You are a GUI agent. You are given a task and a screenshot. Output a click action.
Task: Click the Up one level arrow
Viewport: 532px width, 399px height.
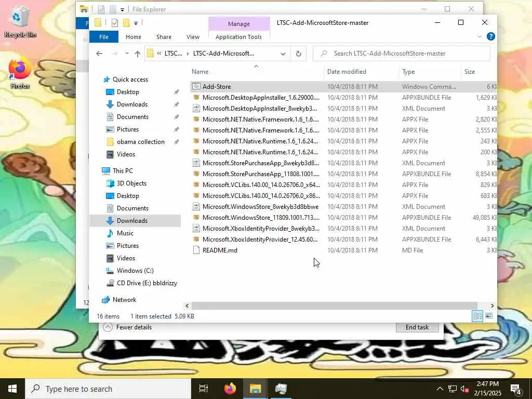click(x=137, y=54)
